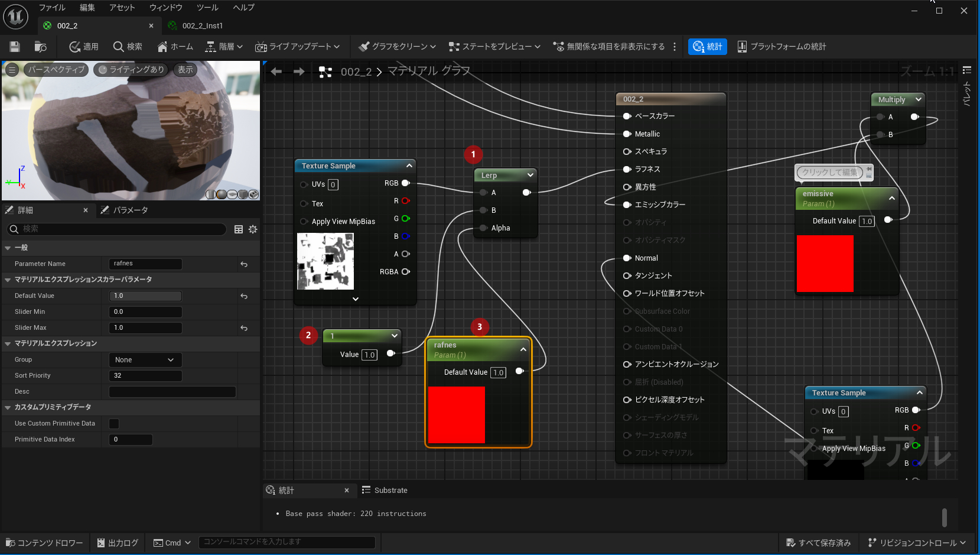Toggle the Stats (統計) button
This screenshot has height=555, width=980.
707,47
